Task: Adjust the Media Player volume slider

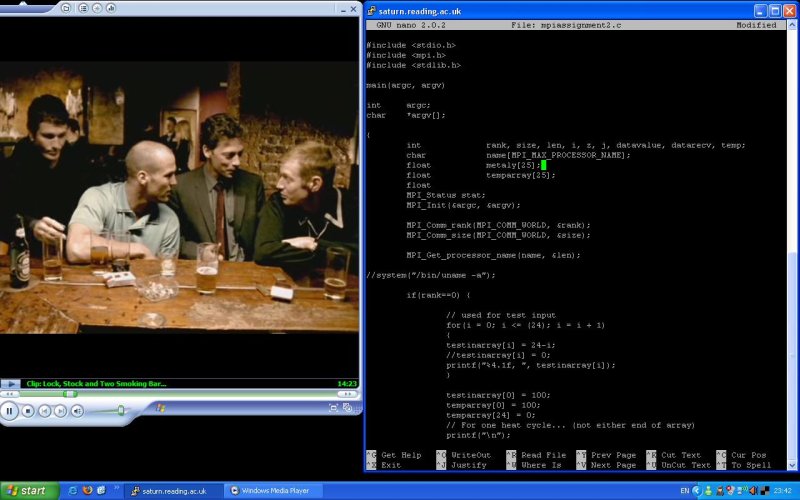Action: tap(121, 410)
